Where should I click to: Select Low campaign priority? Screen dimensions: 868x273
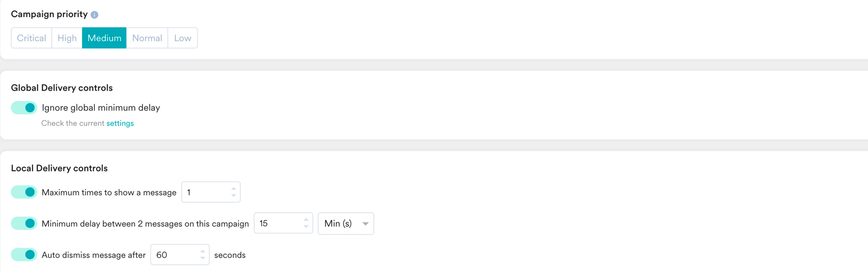(x=183, y=38)
